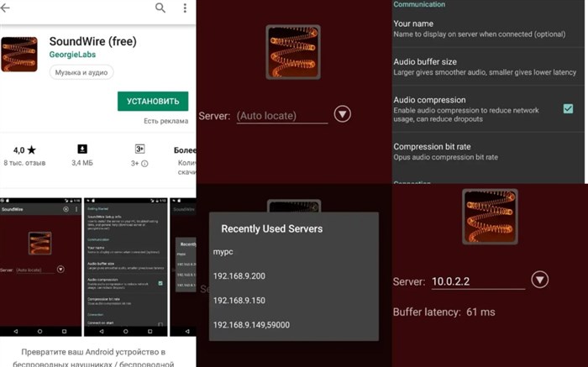
Task: Select server 192.168.9.200
Action: point(294,276)
